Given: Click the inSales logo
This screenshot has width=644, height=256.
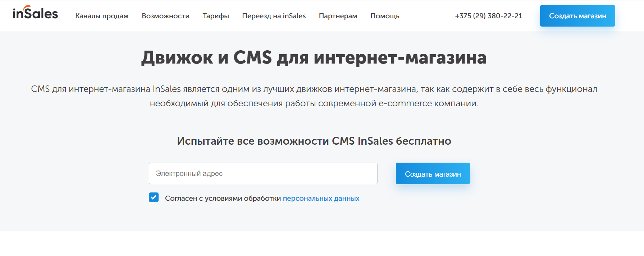Looking at the screenshot, I should point(35,13).
